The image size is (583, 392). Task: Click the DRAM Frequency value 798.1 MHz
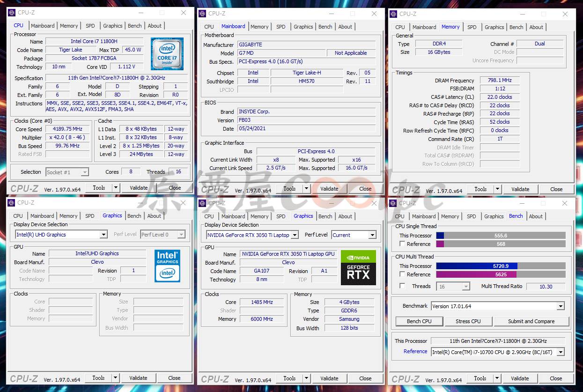(x=500, y=80)
